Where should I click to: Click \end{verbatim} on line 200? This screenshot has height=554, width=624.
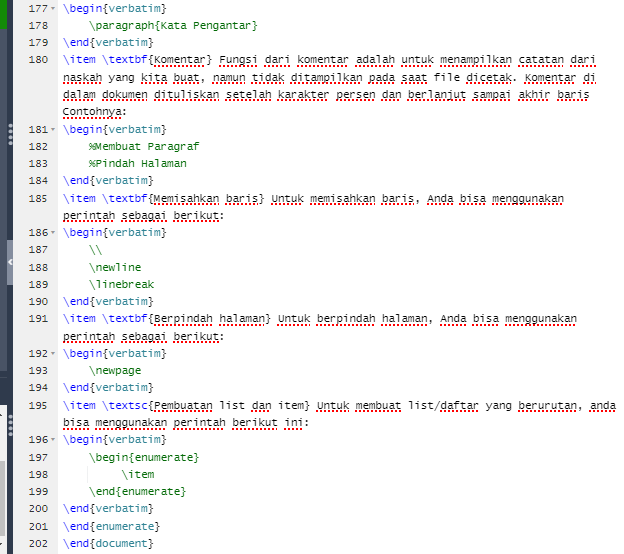tap(108, 509)
